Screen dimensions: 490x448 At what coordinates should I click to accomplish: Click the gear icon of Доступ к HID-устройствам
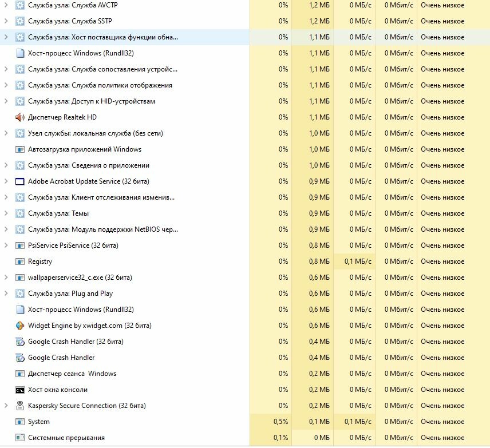pos(19,101)
